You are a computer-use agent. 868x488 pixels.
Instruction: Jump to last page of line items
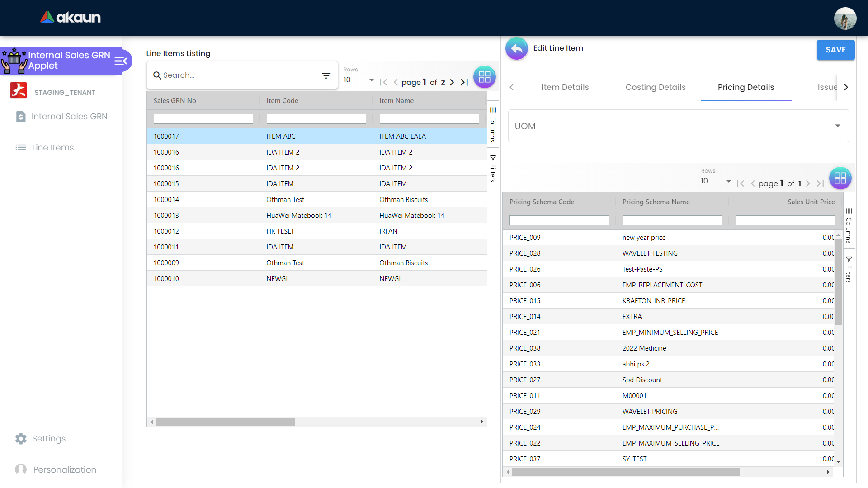tap(464, 82)
